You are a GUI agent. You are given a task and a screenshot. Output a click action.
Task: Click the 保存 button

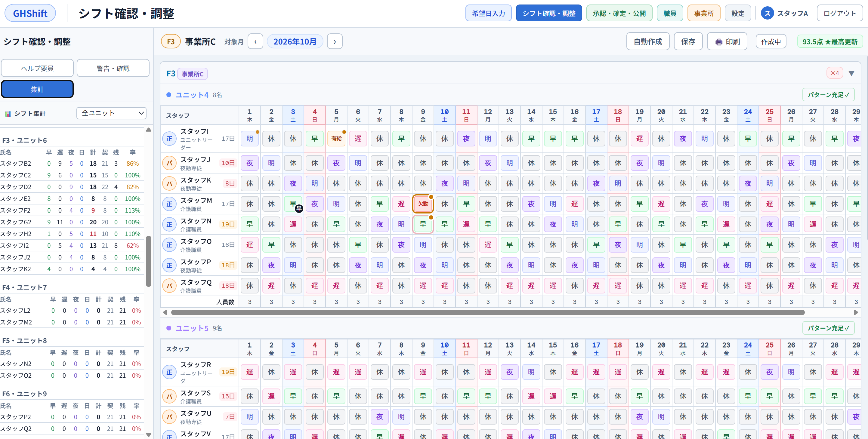(x=688, y=41)
